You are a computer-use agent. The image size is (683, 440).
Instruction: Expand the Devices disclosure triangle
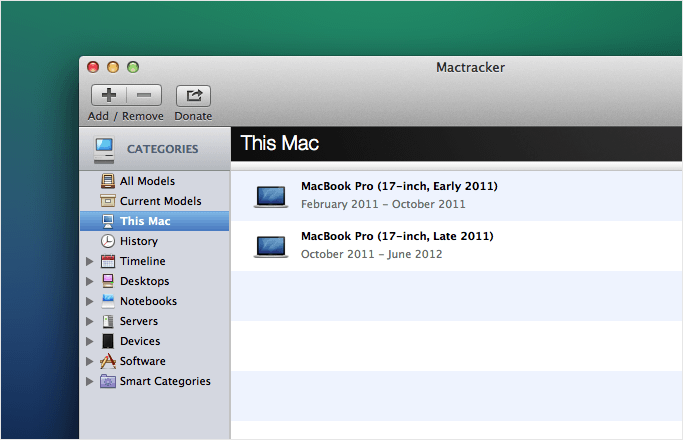pyautogui.click(x=89, y=342)
